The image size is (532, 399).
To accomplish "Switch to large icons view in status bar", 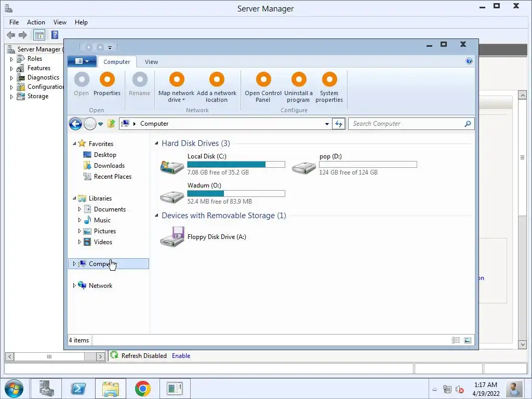I will tap(468, 340).
